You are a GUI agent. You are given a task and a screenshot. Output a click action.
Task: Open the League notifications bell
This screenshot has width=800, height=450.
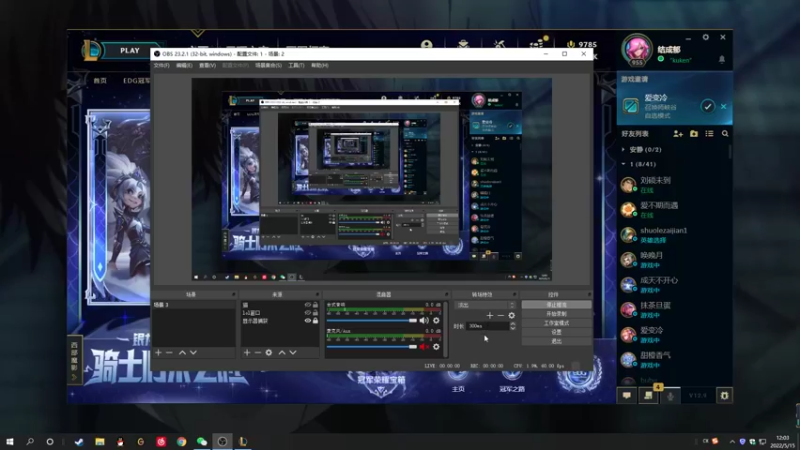coord(721,60)
